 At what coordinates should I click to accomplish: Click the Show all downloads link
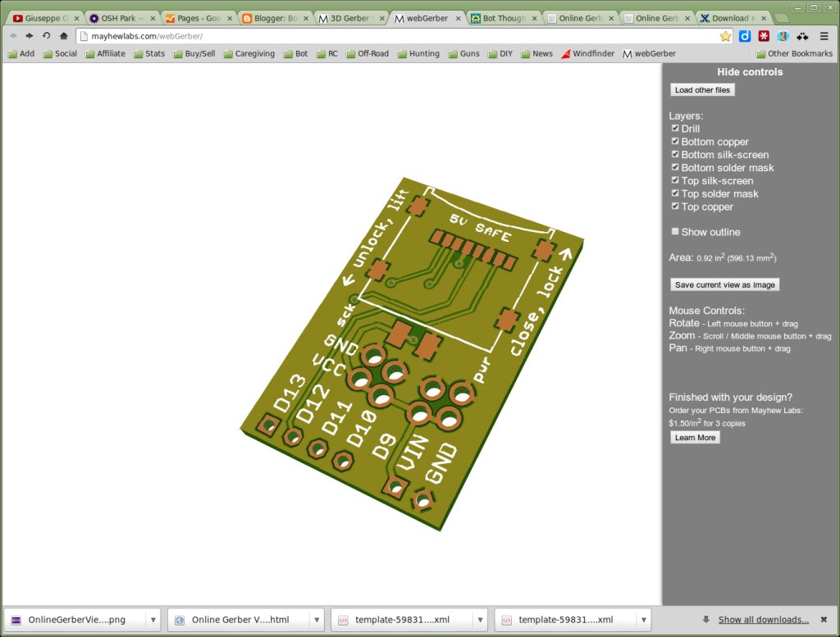point(764,620)
